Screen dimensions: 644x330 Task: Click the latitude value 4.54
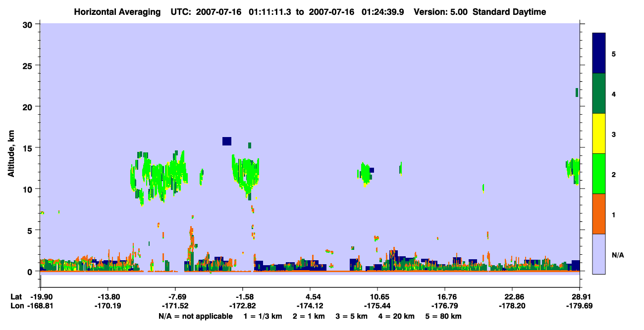tap(310, 297)
